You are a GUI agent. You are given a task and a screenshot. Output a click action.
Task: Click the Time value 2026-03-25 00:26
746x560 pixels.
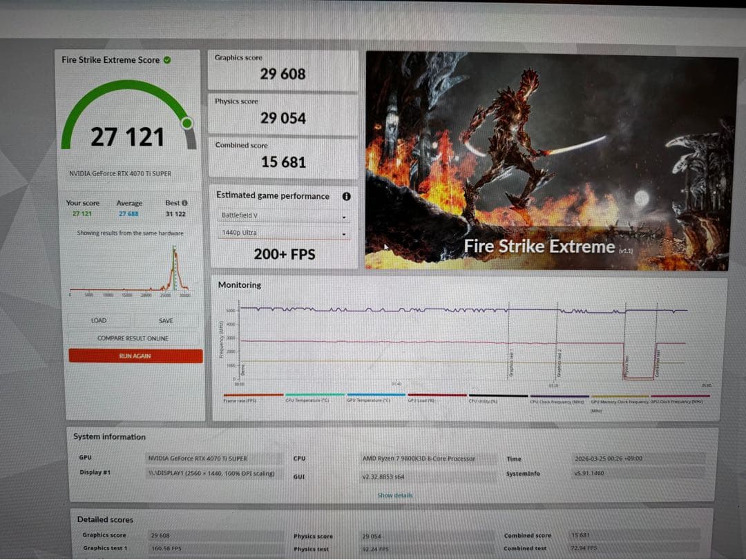639,458
